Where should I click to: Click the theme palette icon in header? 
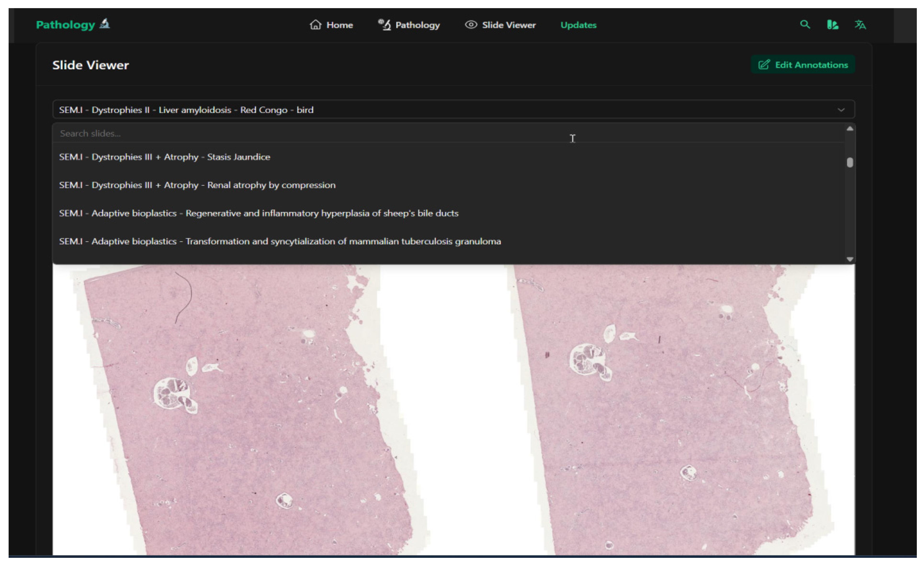pyautogui.click(x=833, y=25)
